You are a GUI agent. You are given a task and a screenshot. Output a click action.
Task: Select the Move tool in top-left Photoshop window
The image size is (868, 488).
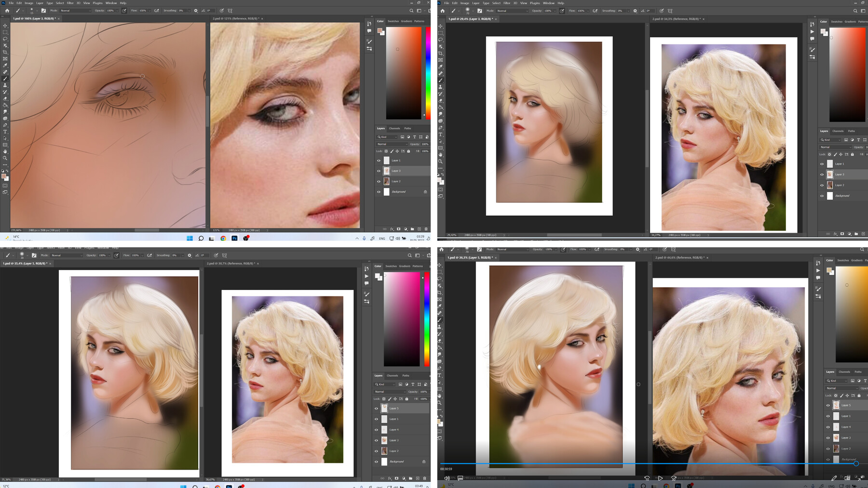click(5, 26)
